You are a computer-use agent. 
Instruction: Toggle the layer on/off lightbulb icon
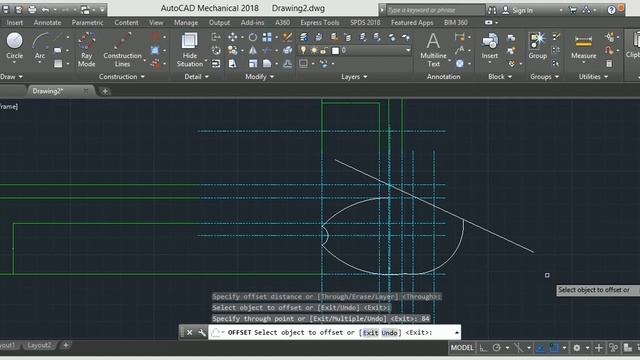tap(303, 51)
